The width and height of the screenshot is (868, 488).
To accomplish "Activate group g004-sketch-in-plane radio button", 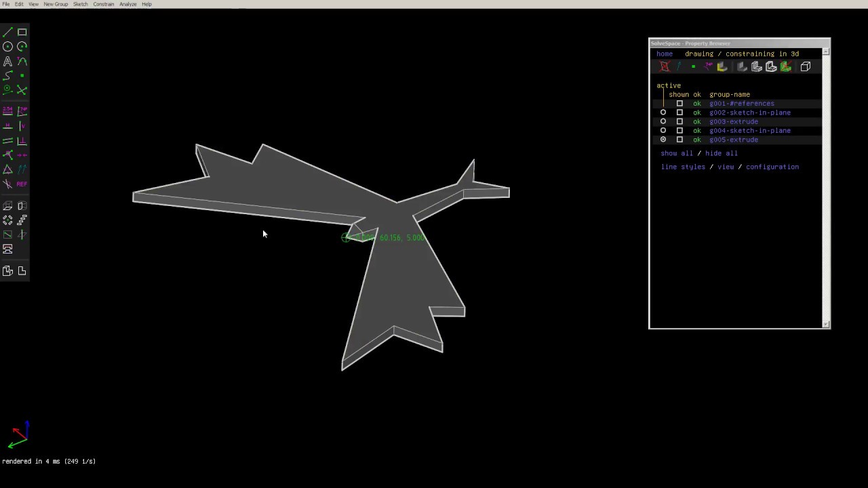I will click(663, 130).
